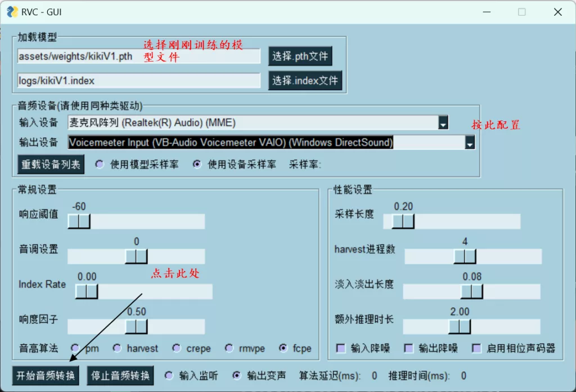The image size is (576, 392).
Task: Click the 选择.pth文件 button
Action: pos(300,56)
